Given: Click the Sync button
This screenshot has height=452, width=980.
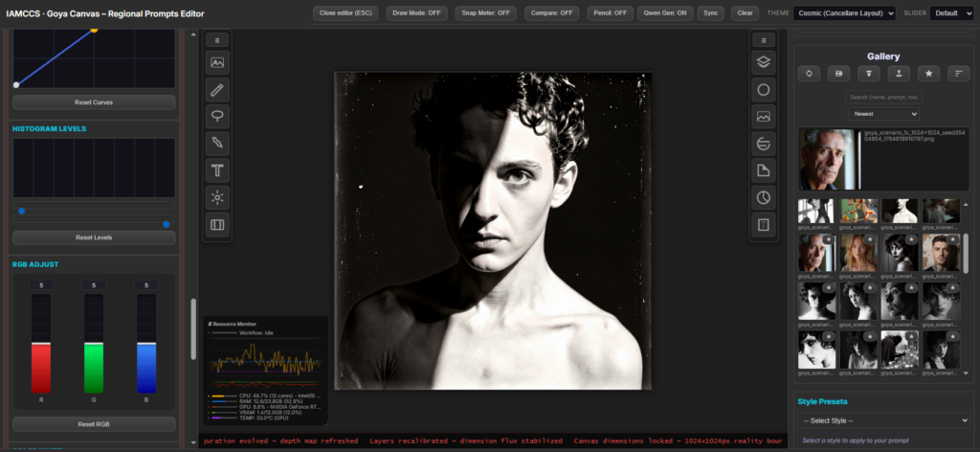Looking at the screenshot, I should [x=711, y=13].
